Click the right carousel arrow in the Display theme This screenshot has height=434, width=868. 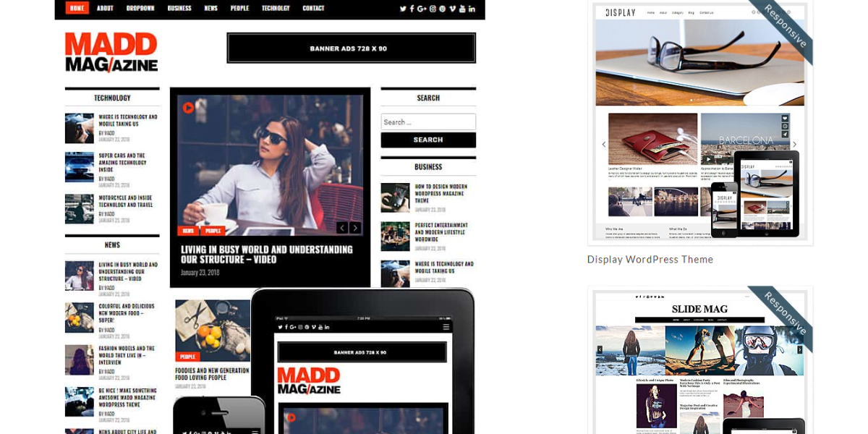(x=794, y=145)
